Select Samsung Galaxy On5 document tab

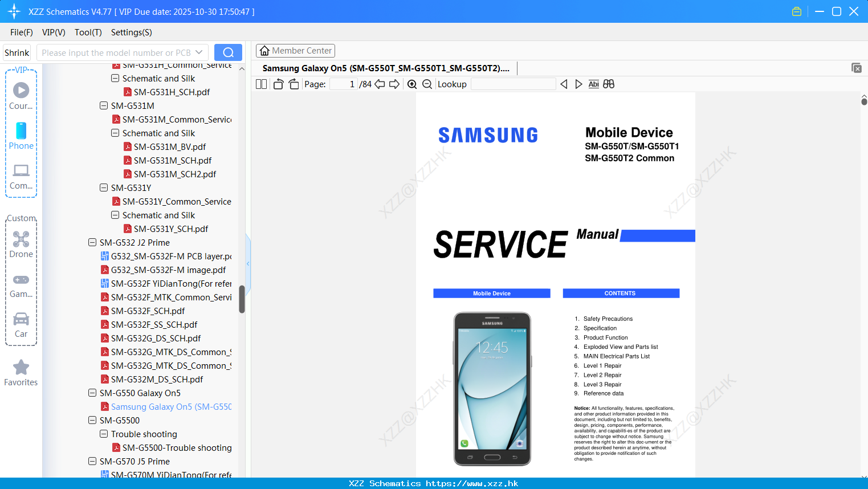click(386, 68)
